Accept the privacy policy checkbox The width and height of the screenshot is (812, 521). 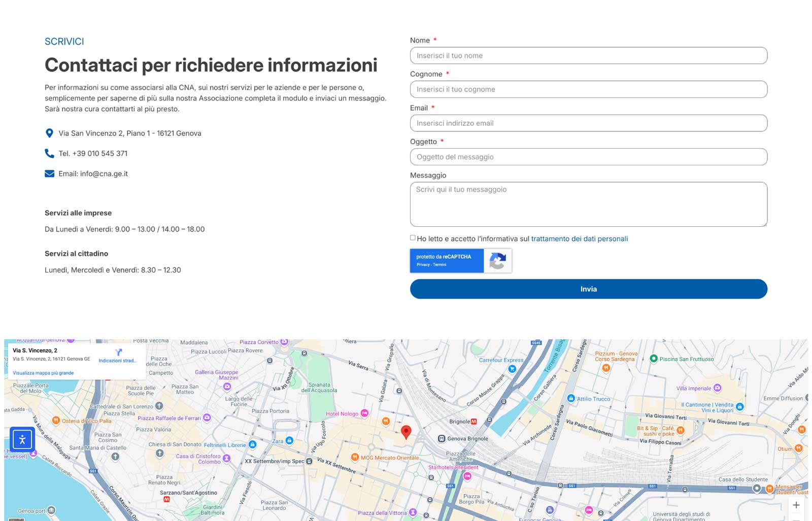tap(413, 238)
